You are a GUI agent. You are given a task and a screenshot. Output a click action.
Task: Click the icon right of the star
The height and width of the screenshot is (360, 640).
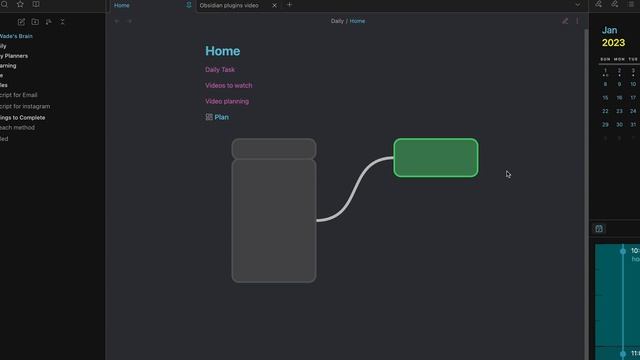(x=36, y=4)
